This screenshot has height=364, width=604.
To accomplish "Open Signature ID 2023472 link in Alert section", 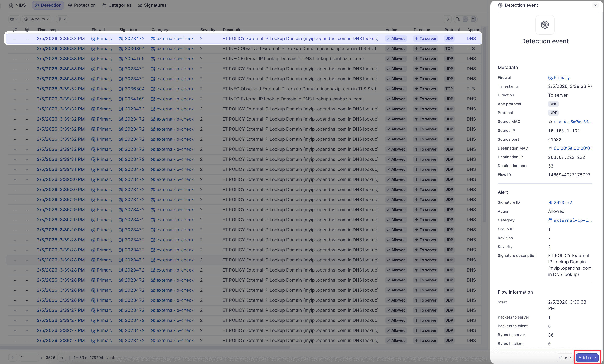I will (563, 203).
